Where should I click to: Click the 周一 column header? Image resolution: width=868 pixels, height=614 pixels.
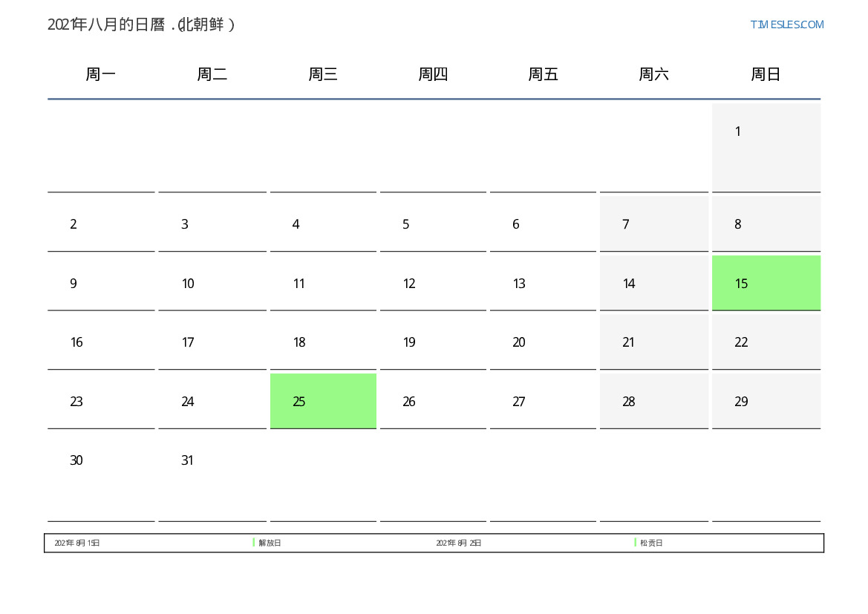[x=101, y=74]
